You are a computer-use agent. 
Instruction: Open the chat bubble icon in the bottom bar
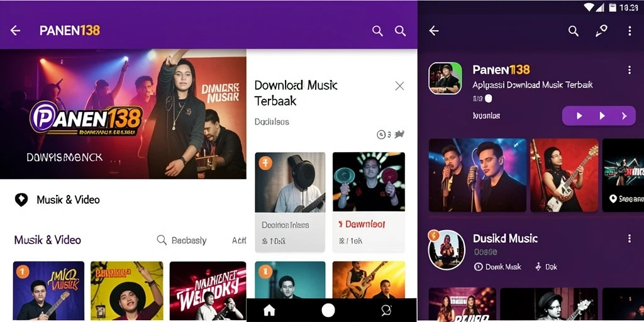pos(386,310)
